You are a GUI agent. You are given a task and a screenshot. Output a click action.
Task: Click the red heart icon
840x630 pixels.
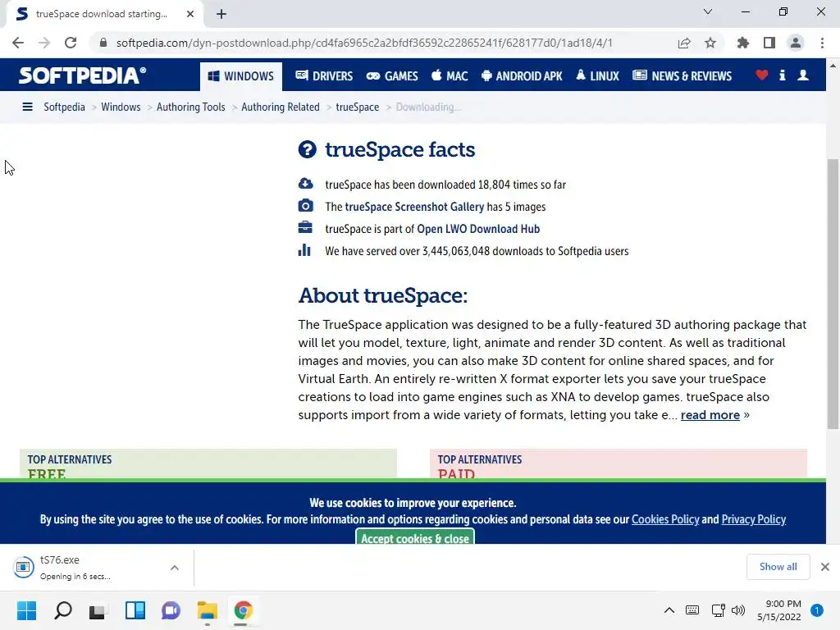point(761,75)
